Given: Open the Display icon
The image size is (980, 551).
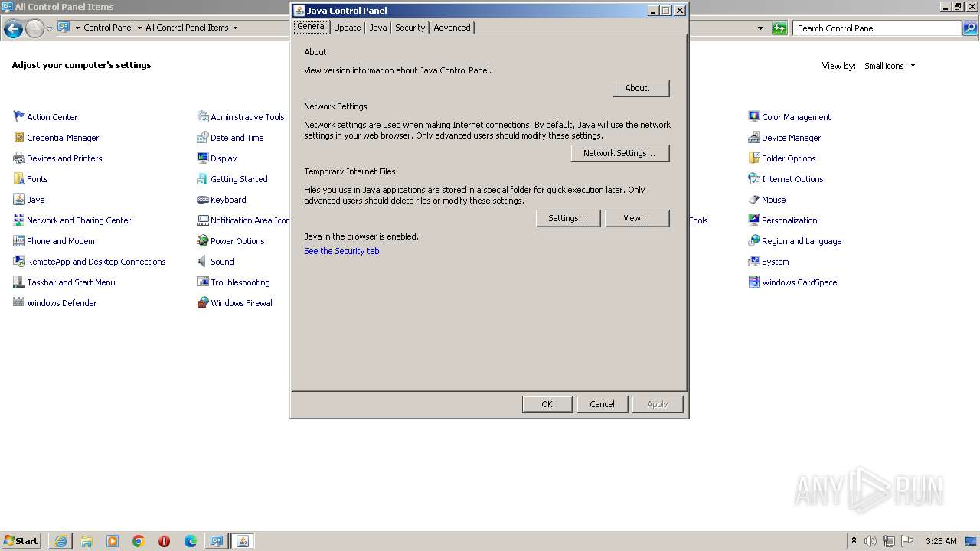Looking at the screenshot, I should (x=203, y=158).
